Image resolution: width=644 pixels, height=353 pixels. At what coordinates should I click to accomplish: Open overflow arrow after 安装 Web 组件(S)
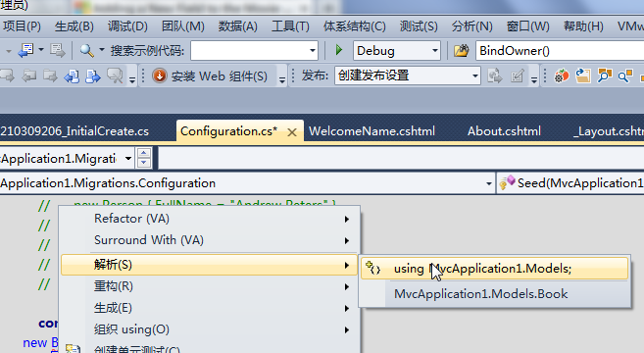pos(281,79)
